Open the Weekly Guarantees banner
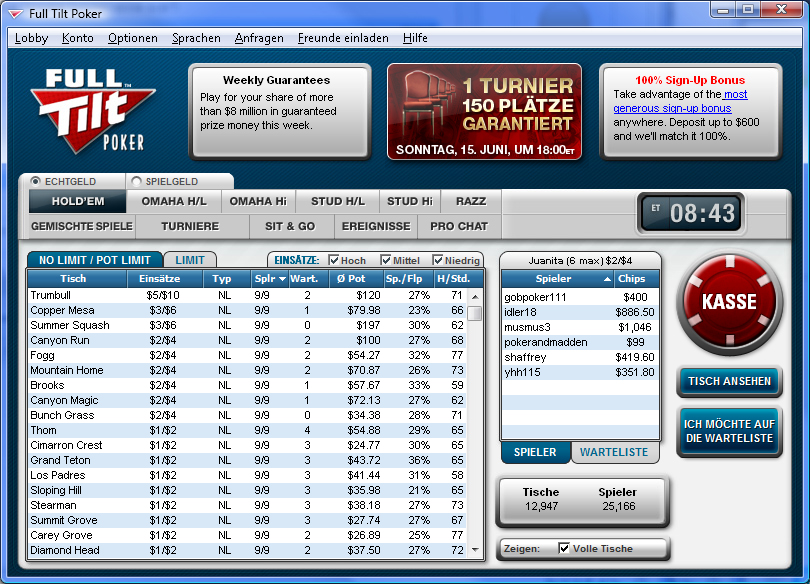 click(280, 112)
